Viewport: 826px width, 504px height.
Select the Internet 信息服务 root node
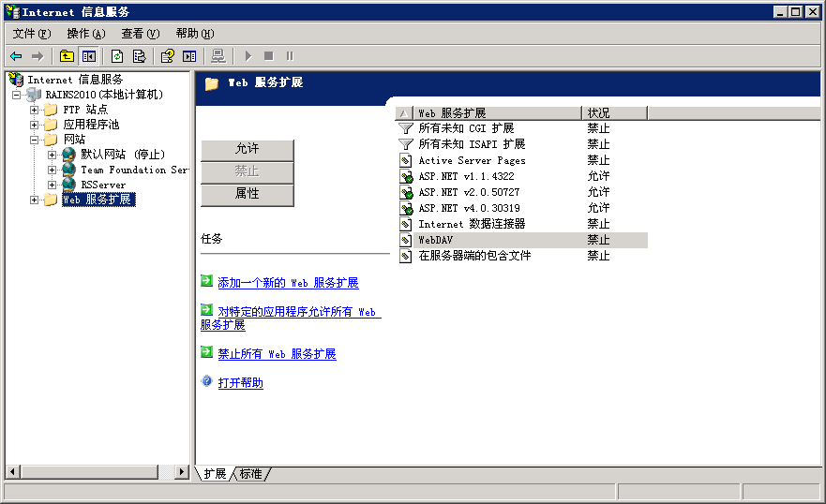(x=75, y=80)
